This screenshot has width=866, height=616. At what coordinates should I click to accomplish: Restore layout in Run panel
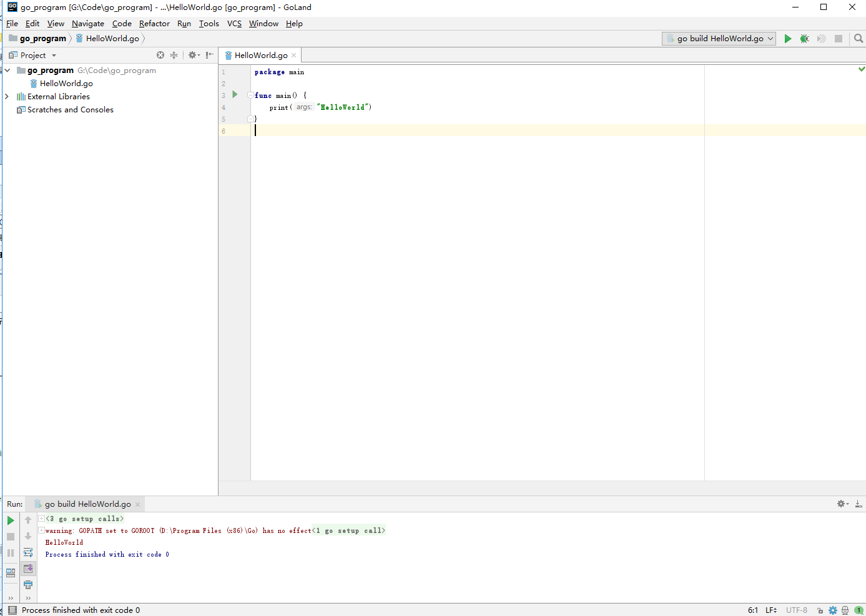[11, 572]
